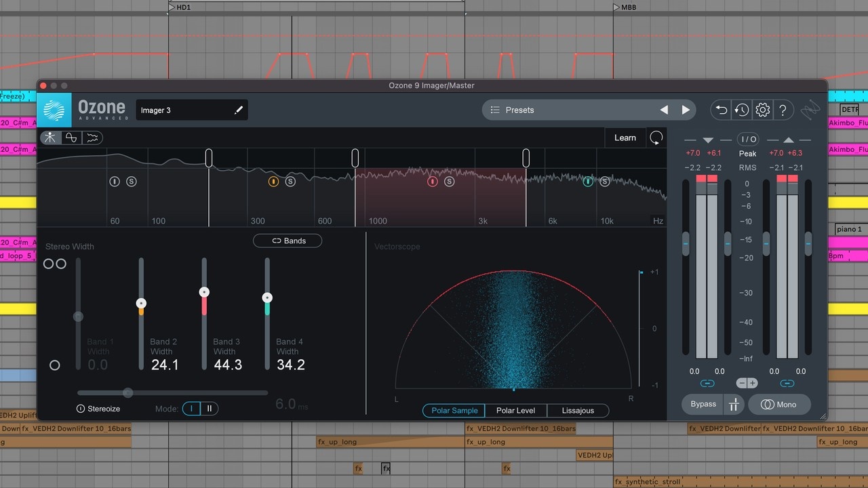The image size is (868, 488).
Task: Enable Mono output
Action: [778, 405]
